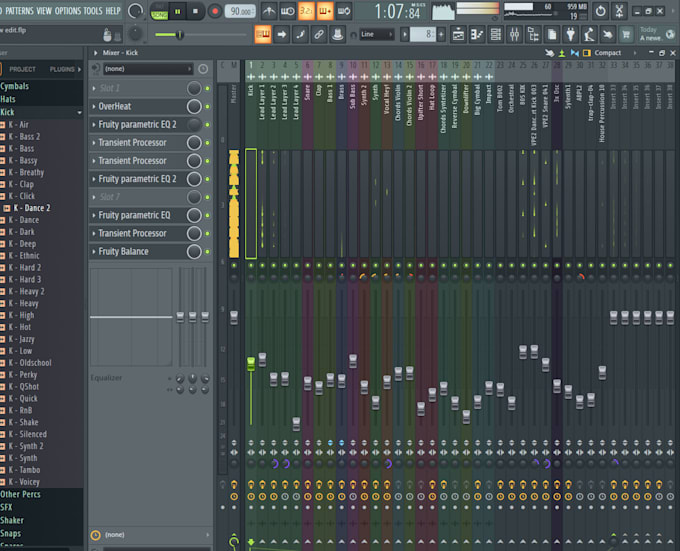Viewport: 680px width, 551px height.
Task: Switch to the PROJECT browser tab
Action: 23,69
